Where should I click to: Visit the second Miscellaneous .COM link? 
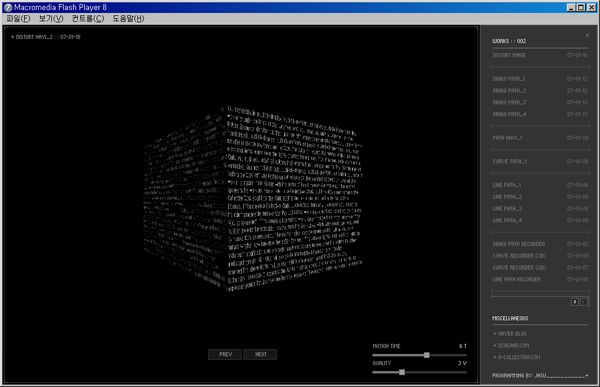tap(511, 345)
